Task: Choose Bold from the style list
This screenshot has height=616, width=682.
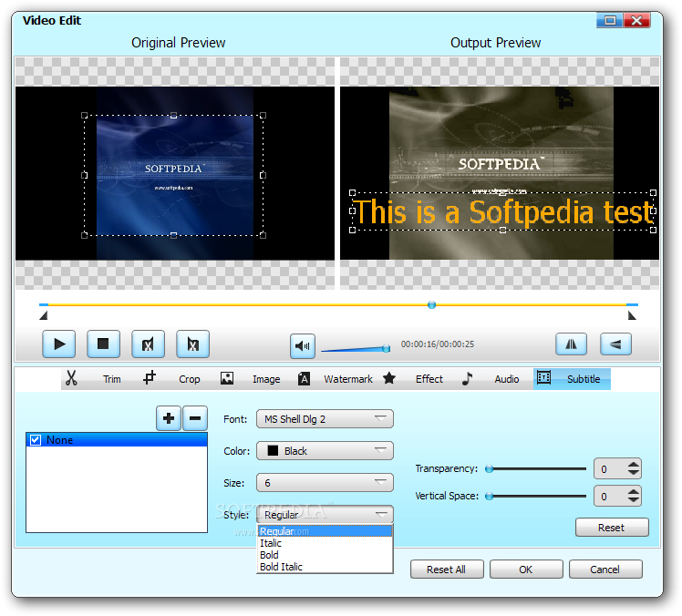Action: 325,555
